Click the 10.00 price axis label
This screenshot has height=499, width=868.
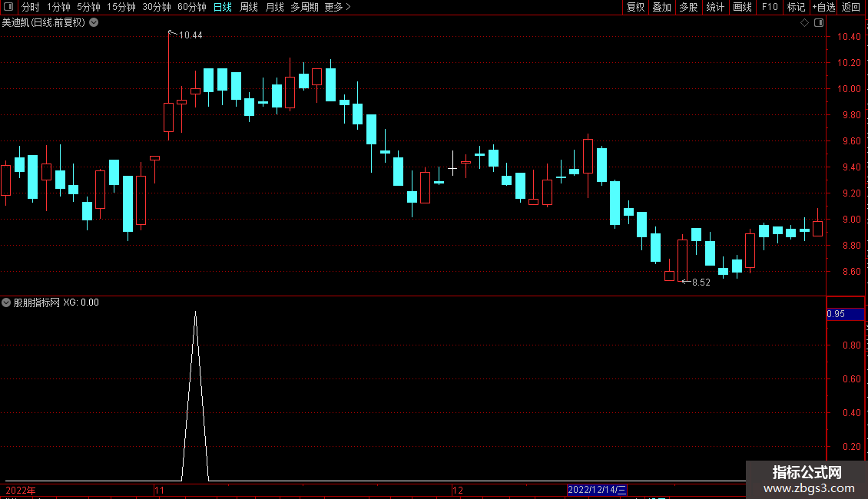coord(849,89)
